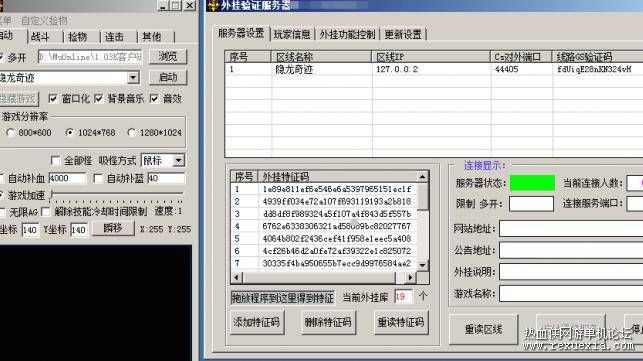The image size is (643, 361).
Task: Click the 浏览 browse button
Action: point(168,56)
